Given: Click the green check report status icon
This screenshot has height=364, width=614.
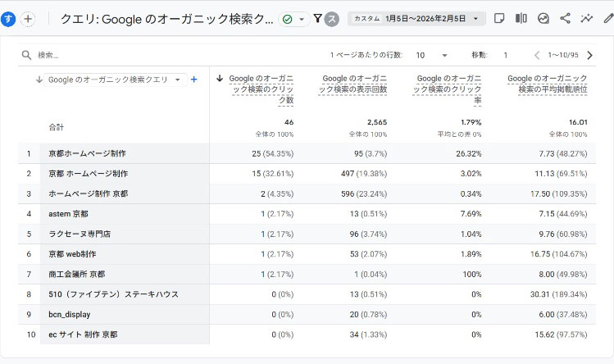Looking at the screenshot, I should tap(288, 19).
